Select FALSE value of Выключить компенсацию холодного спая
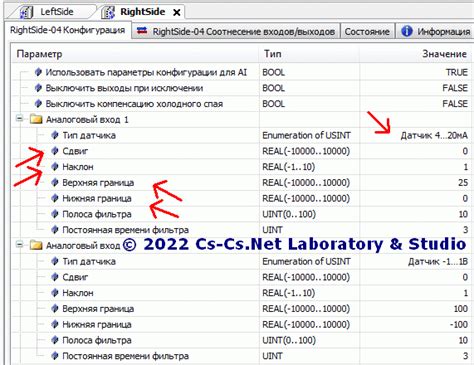 [455, 104]
